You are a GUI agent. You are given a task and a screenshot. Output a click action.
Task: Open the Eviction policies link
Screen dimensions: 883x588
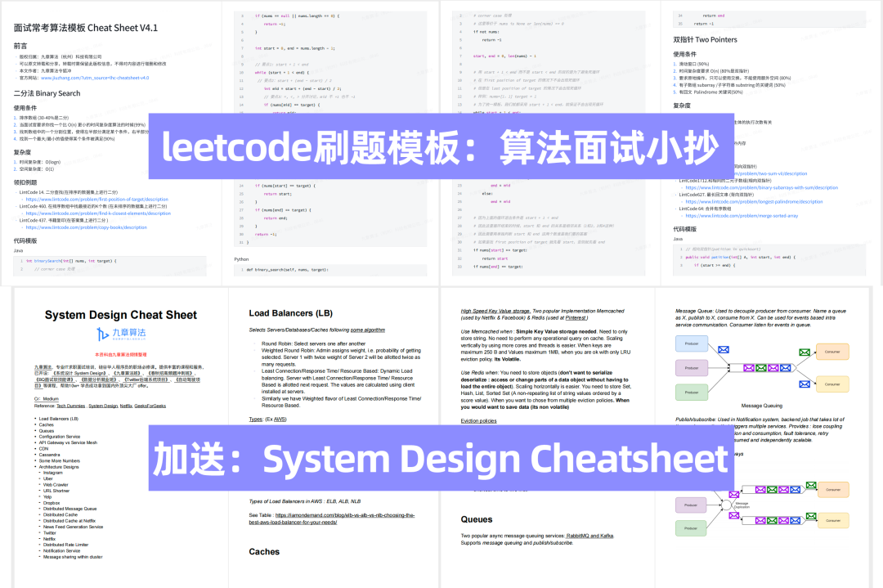(x=478, y=420)
